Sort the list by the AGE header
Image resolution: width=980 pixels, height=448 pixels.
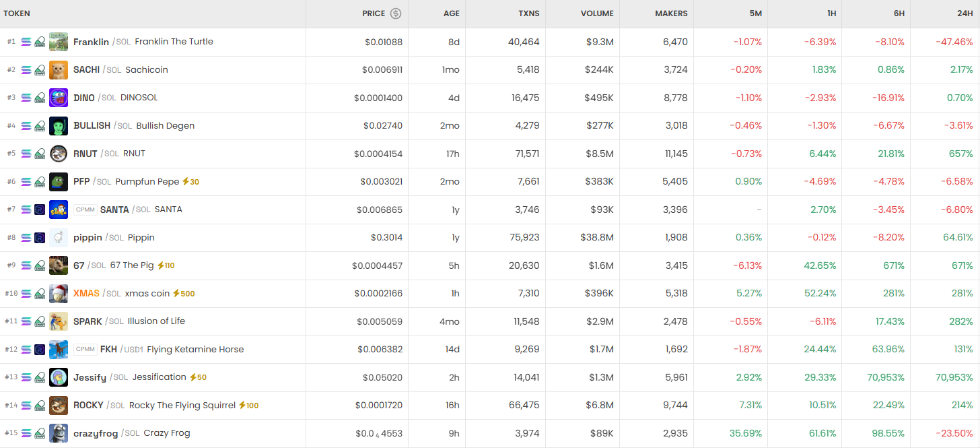click(x=451, y=13)
